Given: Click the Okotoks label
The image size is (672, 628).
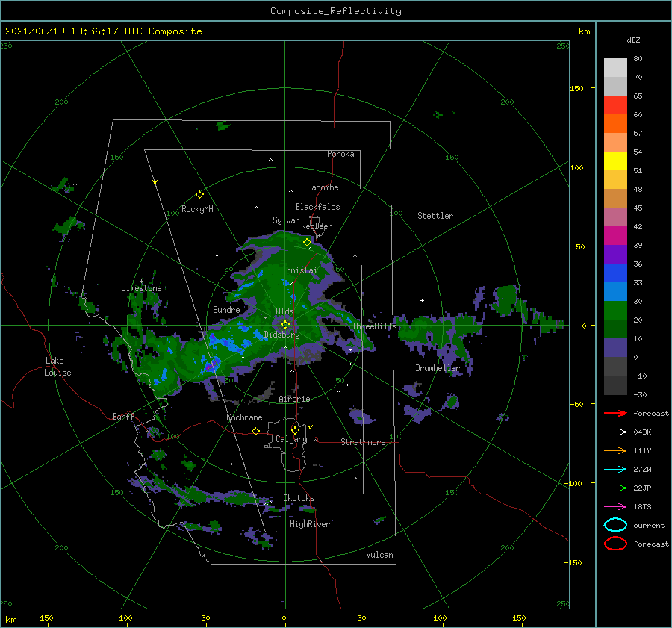Looking at the screenshot, I should (299, 497).
